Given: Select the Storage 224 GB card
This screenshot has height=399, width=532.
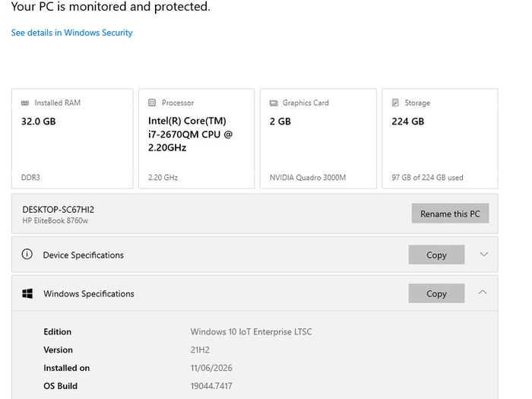Looking at the screenshot, I should [x=440, y=139].
